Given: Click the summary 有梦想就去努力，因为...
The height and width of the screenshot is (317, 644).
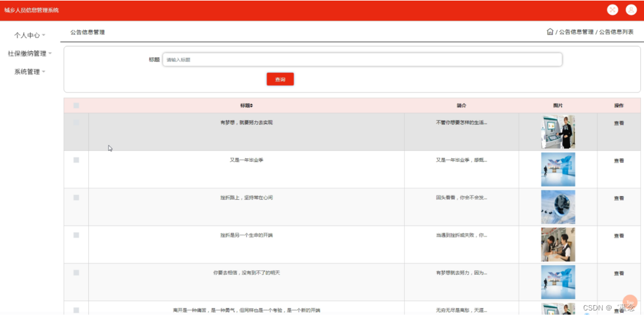Looking at the screenshot, I should coord(462,273).
